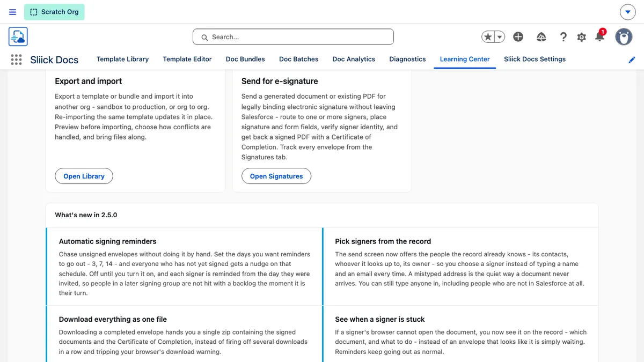Click the Sliick Docs app logo
Viewport: 644px width, 362px height.
point(18,36)
